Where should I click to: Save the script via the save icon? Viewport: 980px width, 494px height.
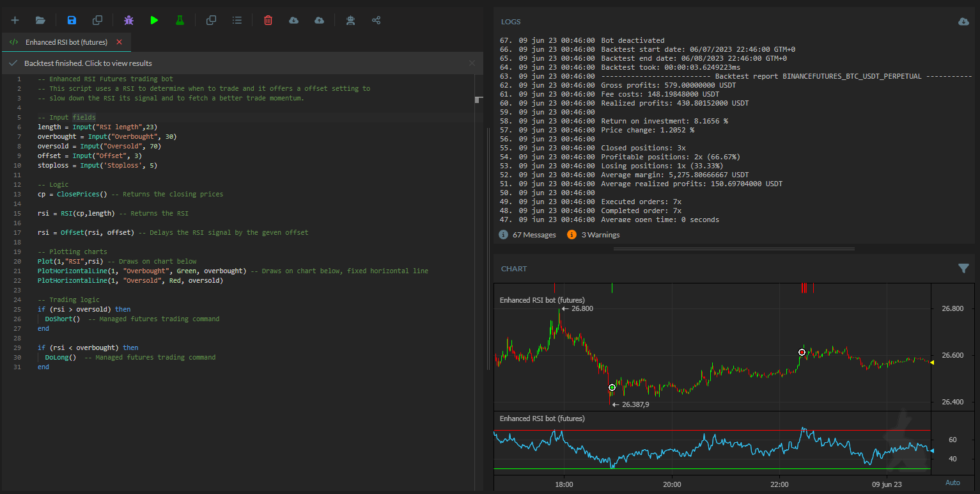[72, 20]
